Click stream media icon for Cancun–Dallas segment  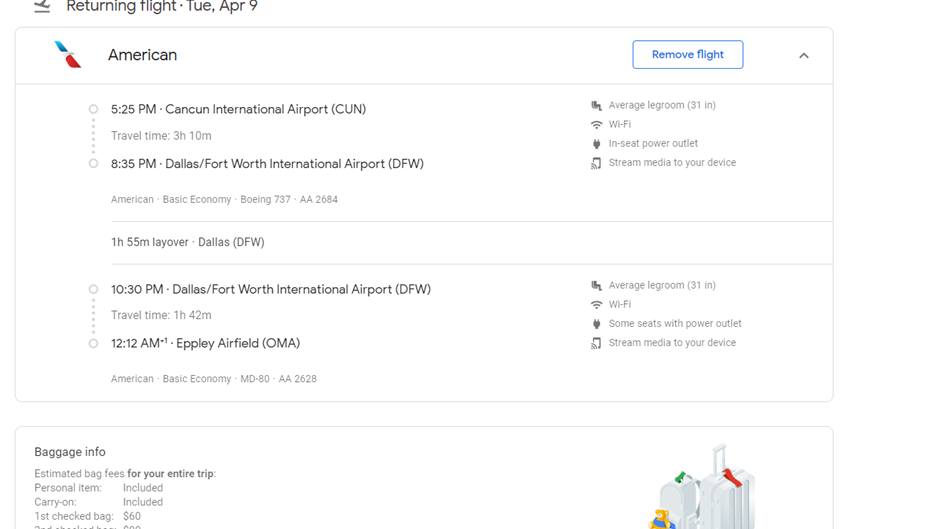click(x=596, y=163)
